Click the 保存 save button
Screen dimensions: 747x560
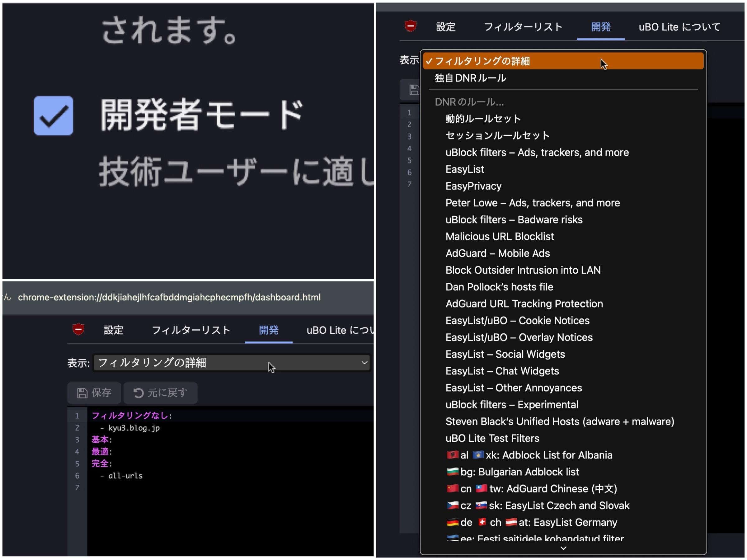[x=94, y=393]
